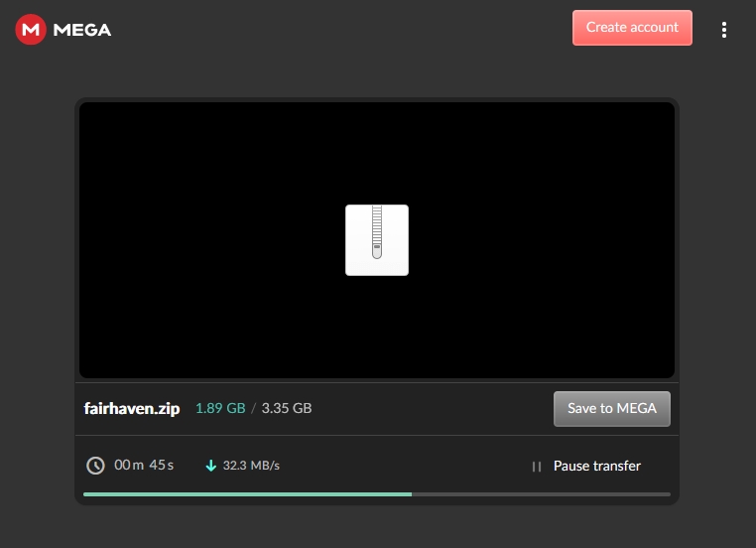The image size is (756, 548).
Task: Click the 00m 45s time remaining
Action: (x=144, y=465)
